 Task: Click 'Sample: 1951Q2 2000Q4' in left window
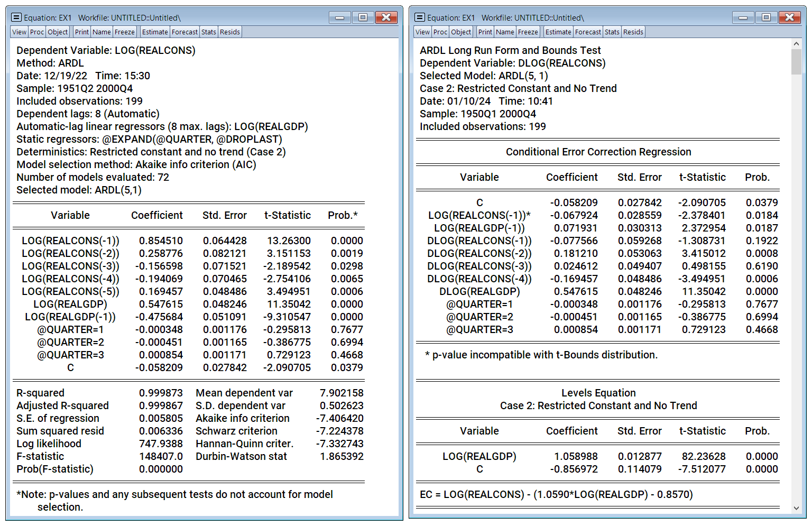coord(75,88)
